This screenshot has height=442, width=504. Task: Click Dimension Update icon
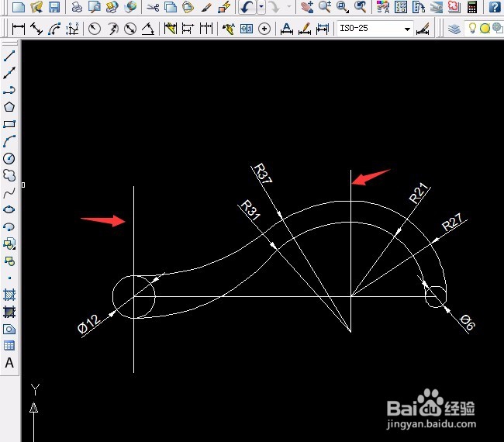click(x=323, y=29)
